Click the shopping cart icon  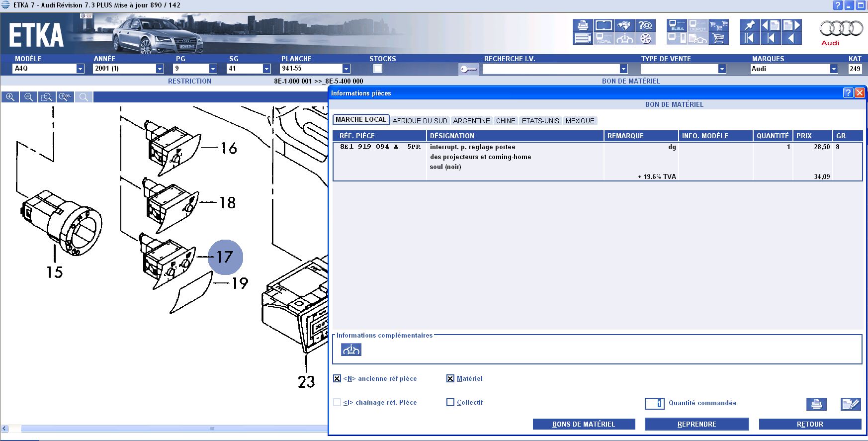[x=718, y=38]
